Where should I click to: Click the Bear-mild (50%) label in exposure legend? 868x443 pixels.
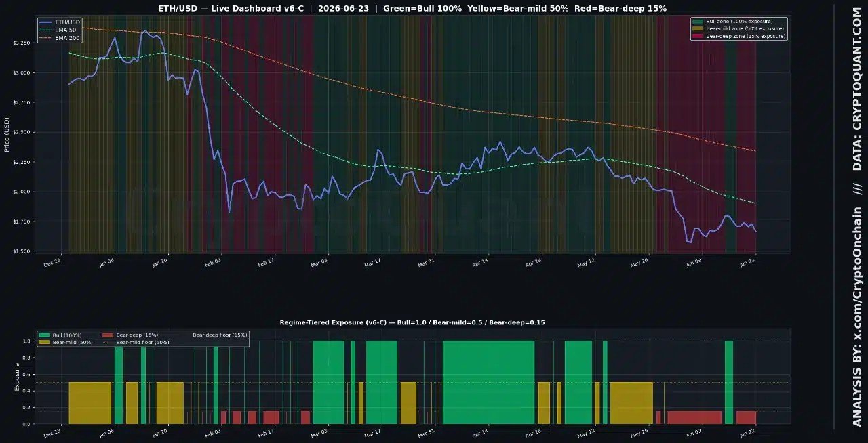pos(71,342)
